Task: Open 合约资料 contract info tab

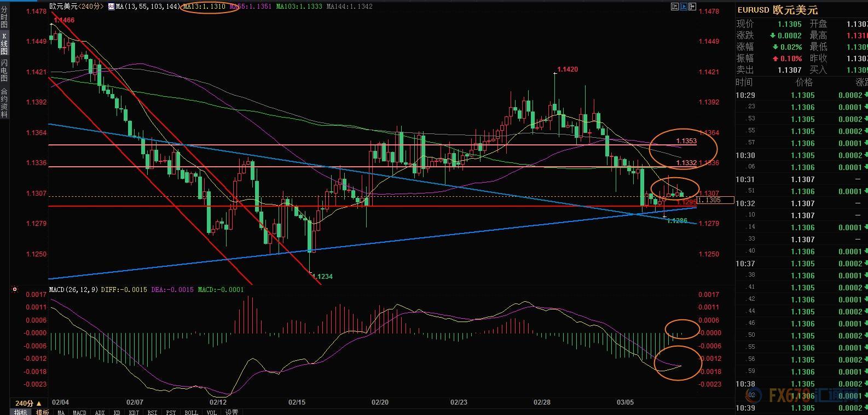Action: [4, 102]
